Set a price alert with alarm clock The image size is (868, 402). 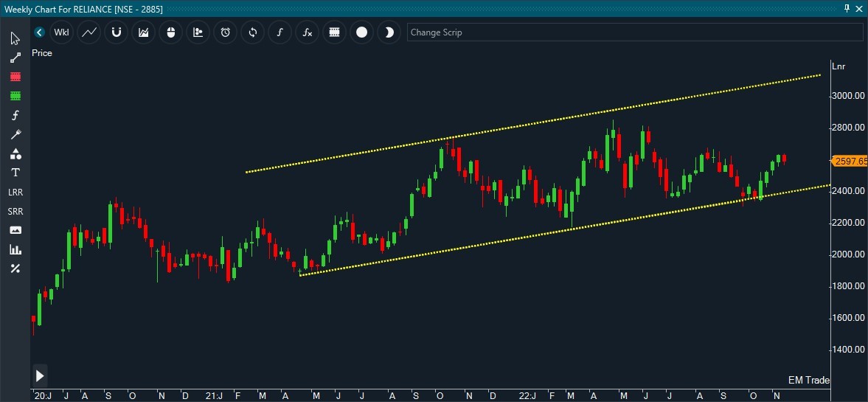226,32
